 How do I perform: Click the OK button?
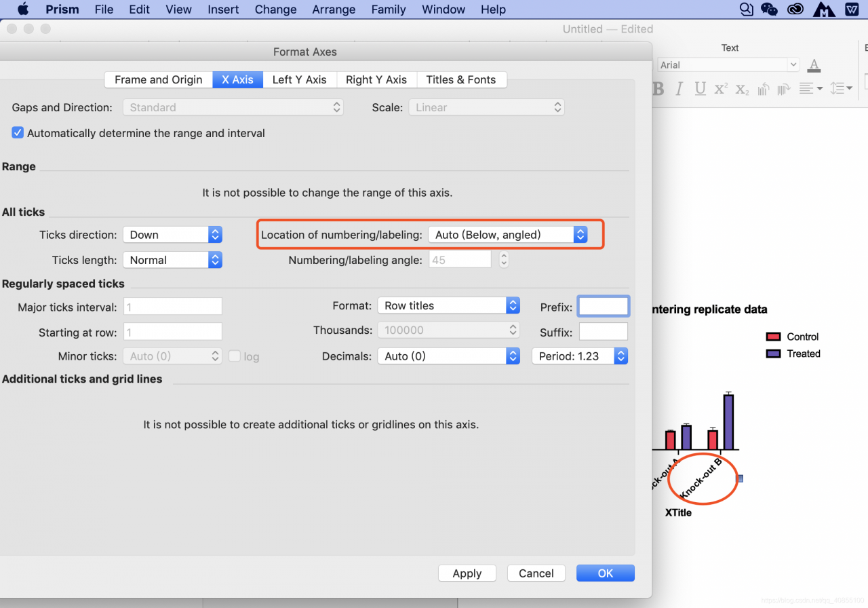[606, 573]
